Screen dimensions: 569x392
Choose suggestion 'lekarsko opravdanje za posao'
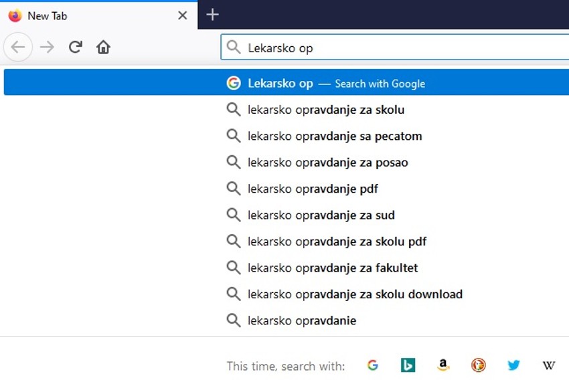(x=328, y=163)
